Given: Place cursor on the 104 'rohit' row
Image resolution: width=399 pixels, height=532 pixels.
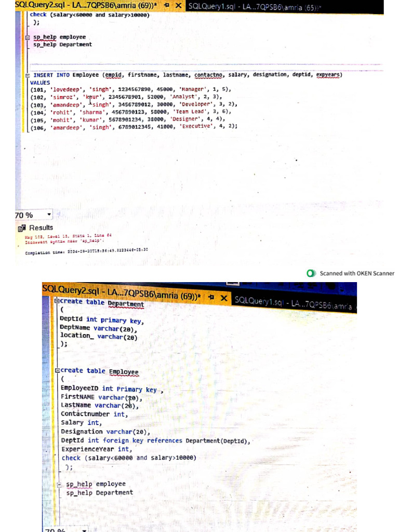Looking at the screenshot, I should pos(130,112).
